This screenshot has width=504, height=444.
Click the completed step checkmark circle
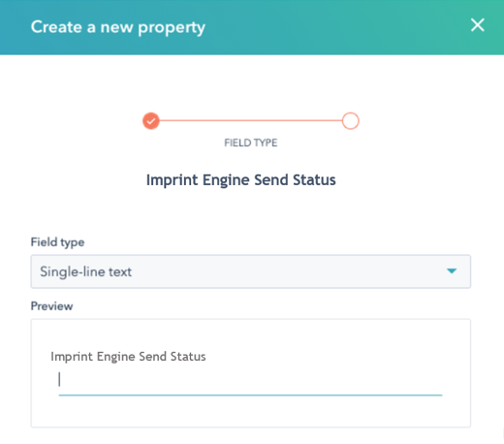(151, 121)
